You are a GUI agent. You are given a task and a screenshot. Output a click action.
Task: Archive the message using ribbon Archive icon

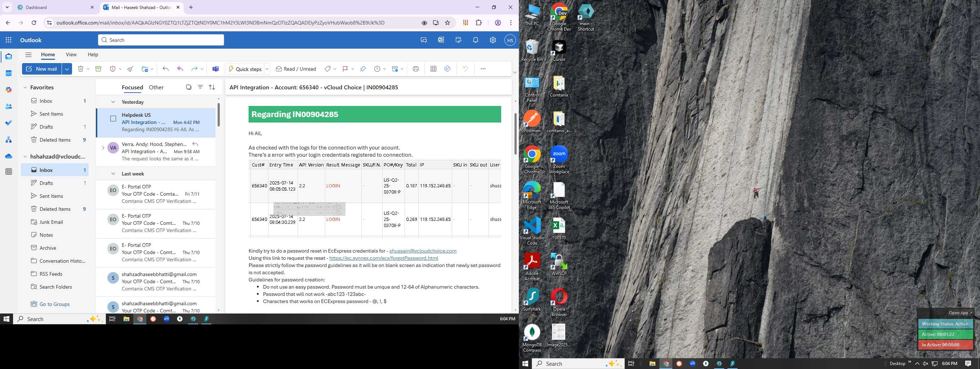[x=98, y=69]
